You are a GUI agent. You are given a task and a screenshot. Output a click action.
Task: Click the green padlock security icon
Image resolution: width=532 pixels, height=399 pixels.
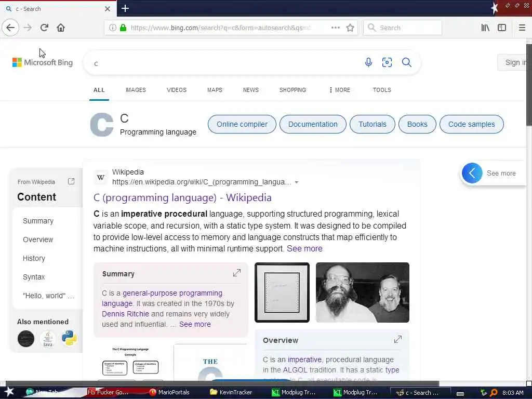[123, 28]
